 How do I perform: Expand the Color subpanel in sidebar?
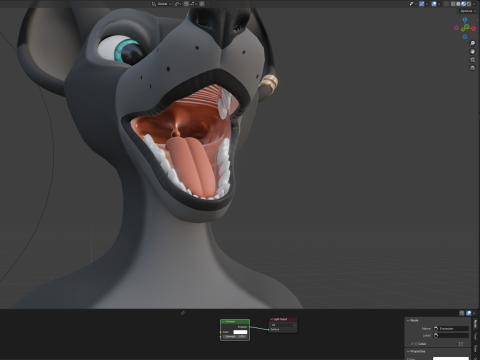pyautogui.click(x=412, y=344)
